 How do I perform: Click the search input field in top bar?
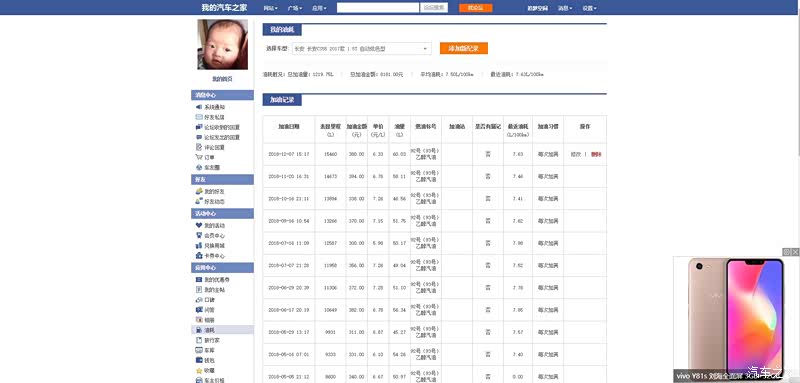[378, 8]
